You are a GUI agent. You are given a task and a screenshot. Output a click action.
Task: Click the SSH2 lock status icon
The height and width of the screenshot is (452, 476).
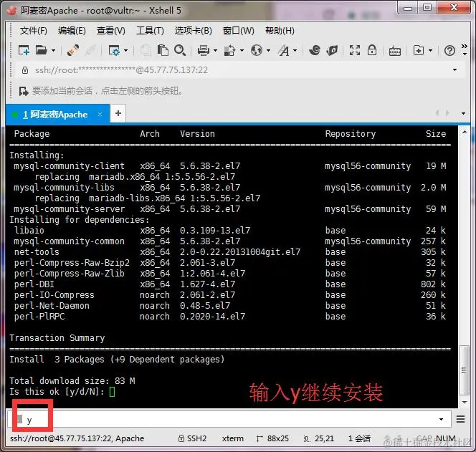[181, 438]
